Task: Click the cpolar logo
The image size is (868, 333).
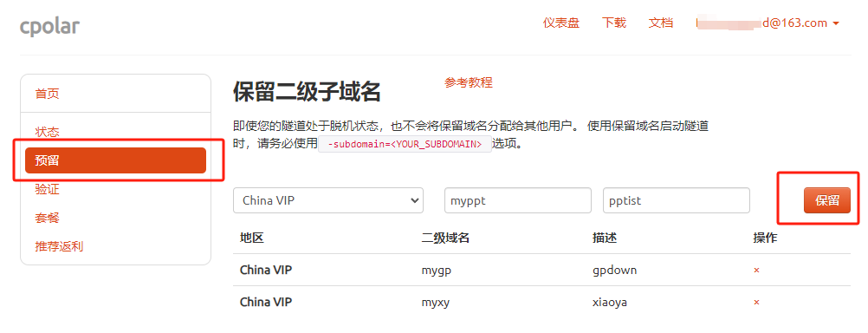Action: click(x=50, y=25)
